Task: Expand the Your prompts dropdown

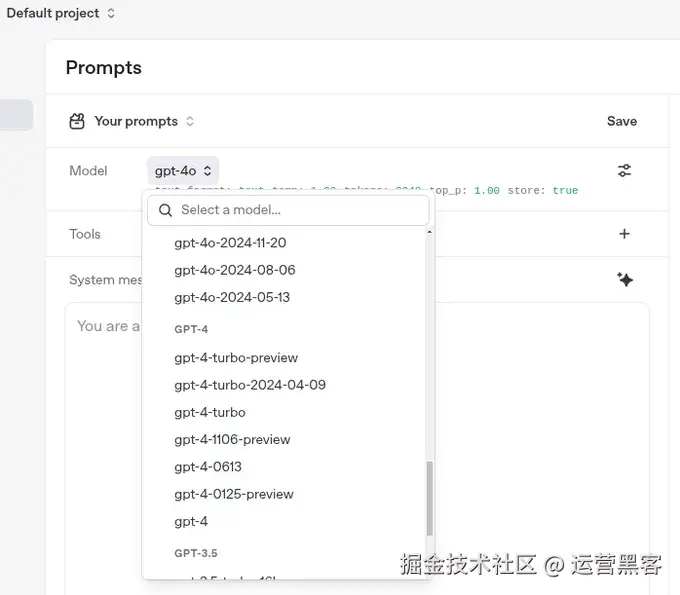Action: pos(144,121)
